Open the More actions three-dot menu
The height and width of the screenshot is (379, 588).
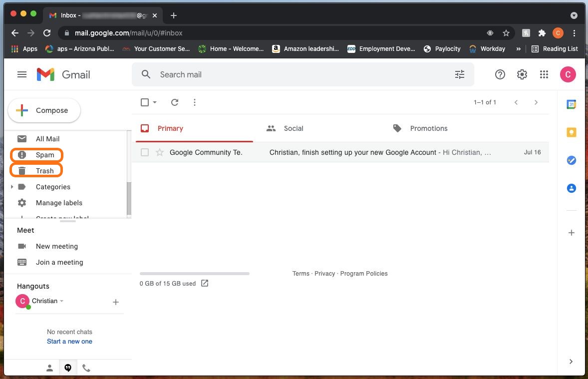[194, 102]
